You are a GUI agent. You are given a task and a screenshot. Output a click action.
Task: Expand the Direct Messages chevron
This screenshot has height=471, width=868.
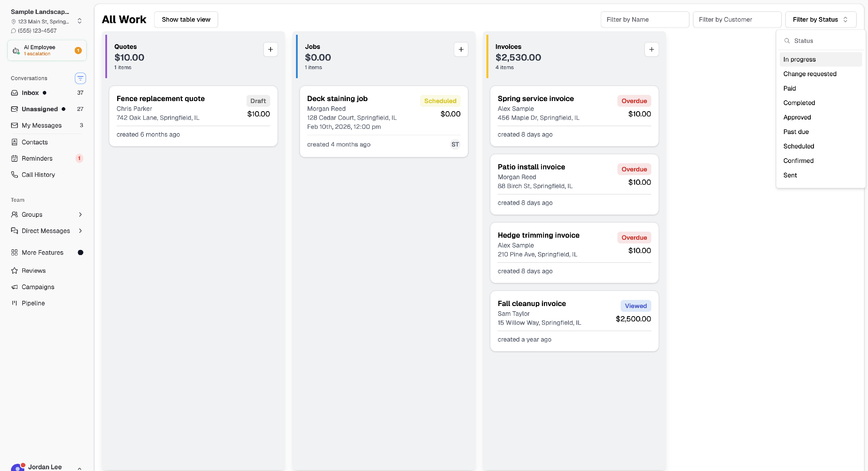(80, 231)
